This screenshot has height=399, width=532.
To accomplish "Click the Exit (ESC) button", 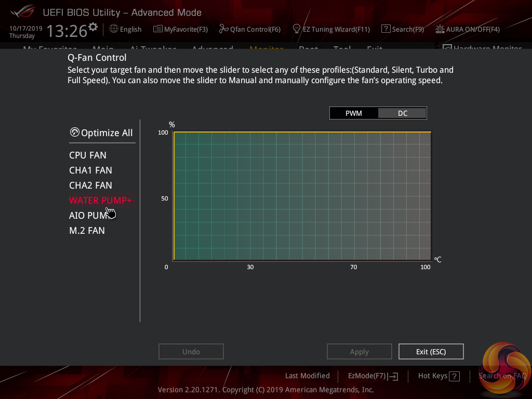I will pyautogui.click(x=431, y=352).
